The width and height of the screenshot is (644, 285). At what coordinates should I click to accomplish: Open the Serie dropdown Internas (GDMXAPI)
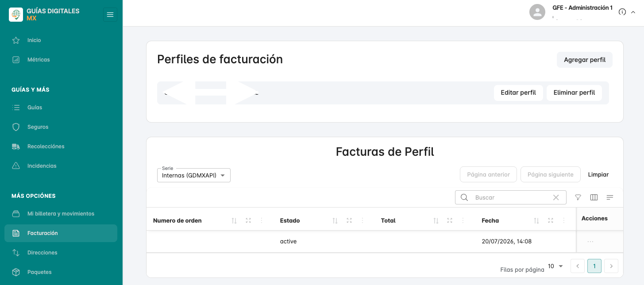[194, 175]
